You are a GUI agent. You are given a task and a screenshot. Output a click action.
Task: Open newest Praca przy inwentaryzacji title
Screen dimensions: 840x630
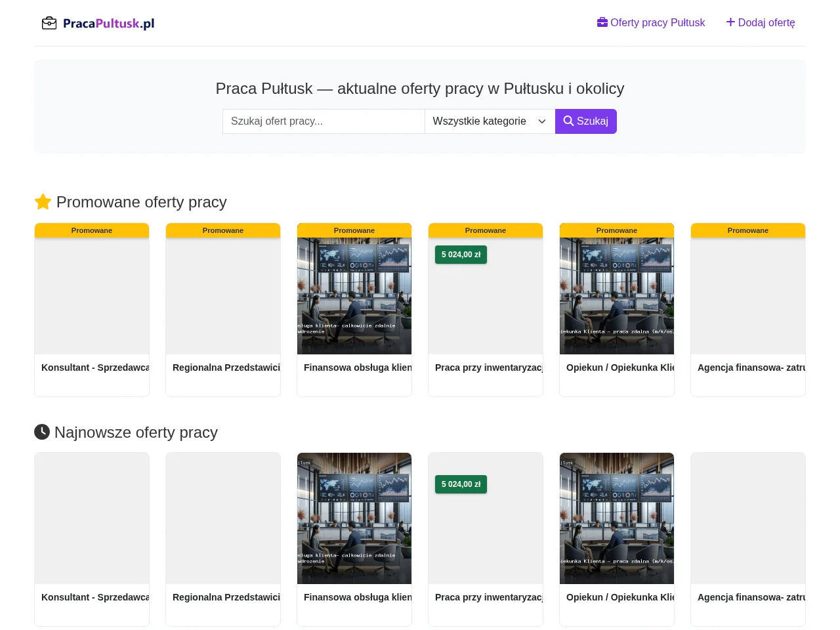click(489, 597)
